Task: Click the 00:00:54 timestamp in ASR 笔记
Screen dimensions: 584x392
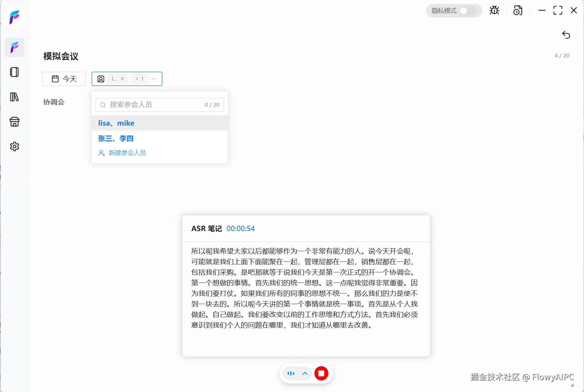Action: click(240, 228)
